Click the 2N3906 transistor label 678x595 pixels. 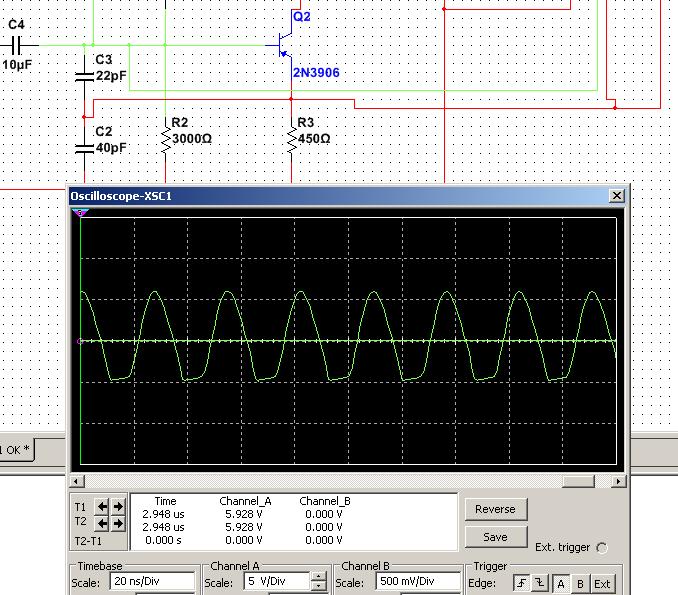316,73
